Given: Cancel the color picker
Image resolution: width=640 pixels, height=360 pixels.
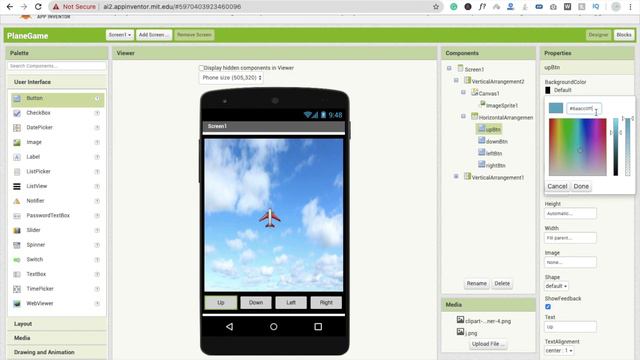Looking at the screenshot, I should 557,187.
